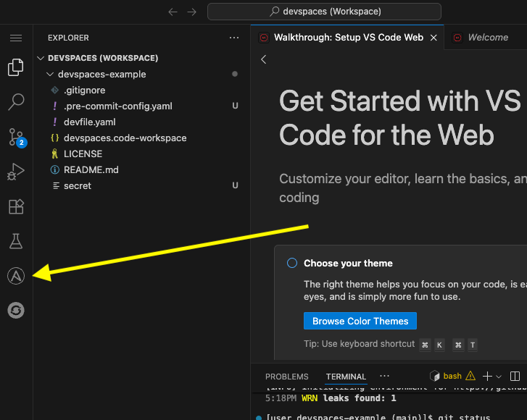527x420 pixels.
Task: Click the devspaces (Workspace) command search box
Action: point(324,12)
